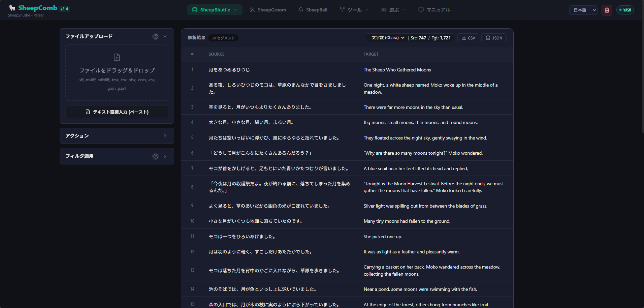644x308 pixels.
Task: Expand the フィルタ適用 panel chevron
Action: click(165, 156)
